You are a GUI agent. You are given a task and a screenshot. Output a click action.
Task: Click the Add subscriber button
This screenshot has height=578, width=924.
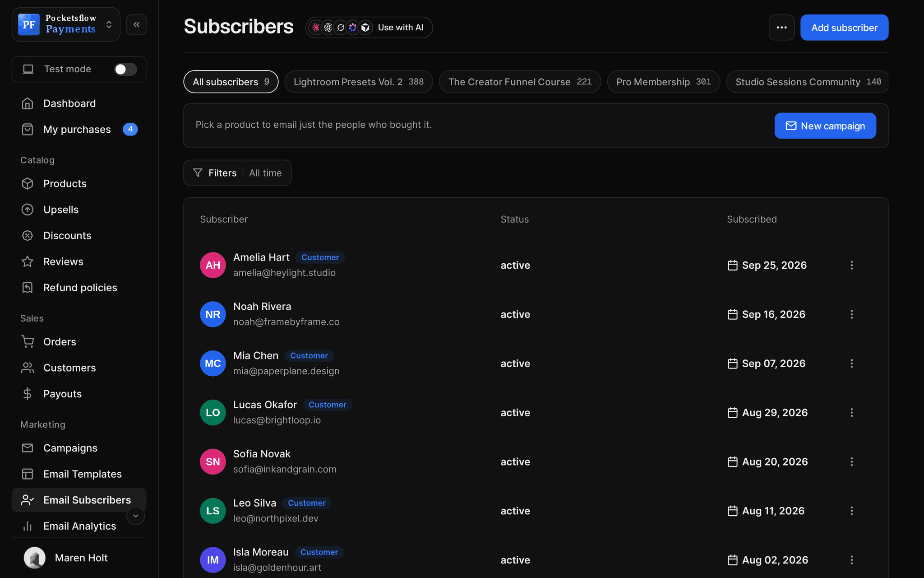844,28
